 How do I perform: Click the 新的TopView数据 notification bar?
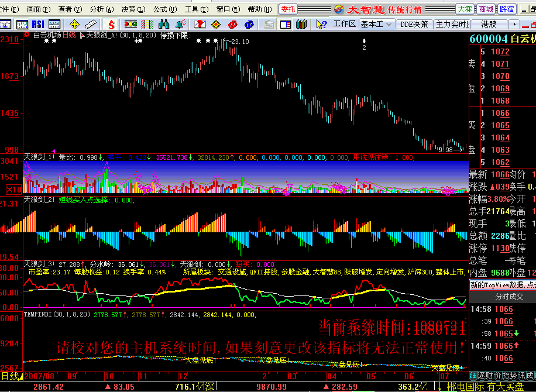pyautogui.click(x=503, y=285)
